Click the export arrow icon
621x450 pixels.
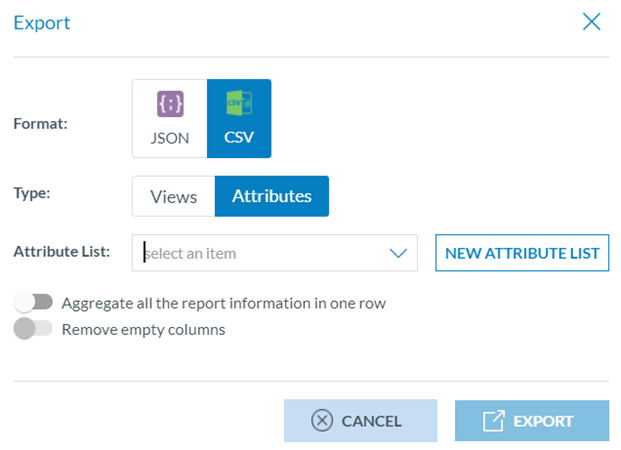tap(494, 421)
